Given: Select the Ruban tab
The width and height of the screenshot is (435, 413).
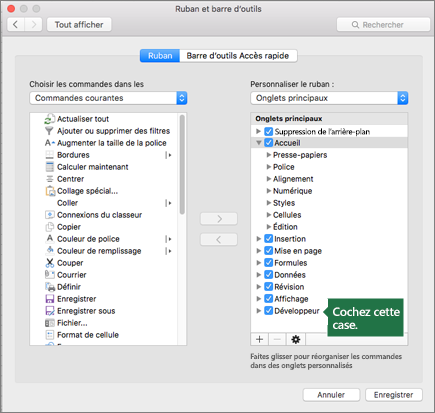Looking at the screenshot, I should pyautogui.click(x=160, y=56).
